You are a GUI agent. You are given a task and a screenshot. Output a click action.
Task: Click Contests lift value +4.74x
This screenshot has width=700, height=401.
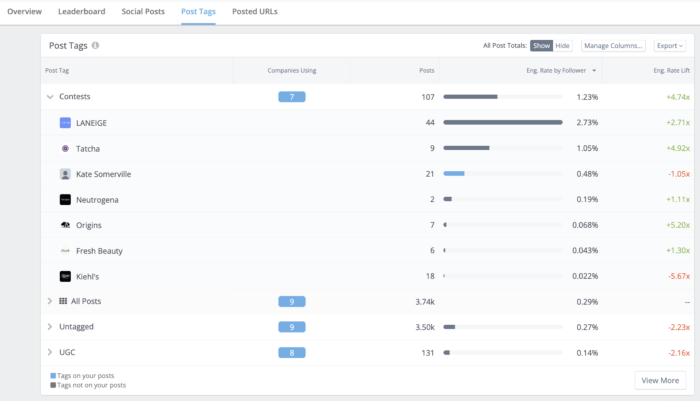[x=678, y=97]
